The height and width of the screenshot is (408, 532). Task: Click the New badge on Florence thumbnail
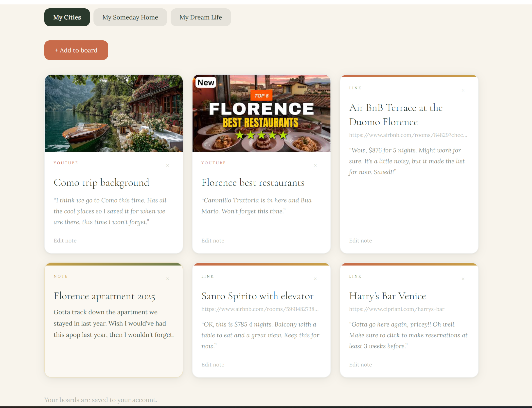click(206, 82)
